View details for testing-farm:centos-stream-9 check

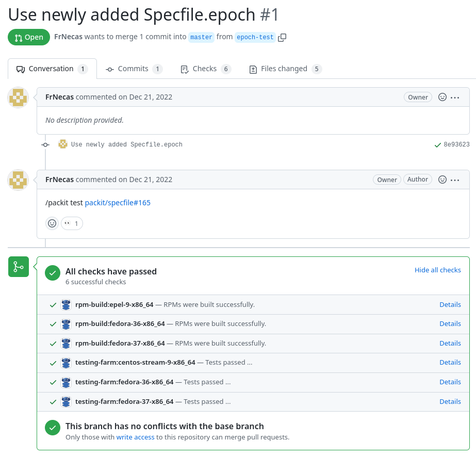(450, 362)
